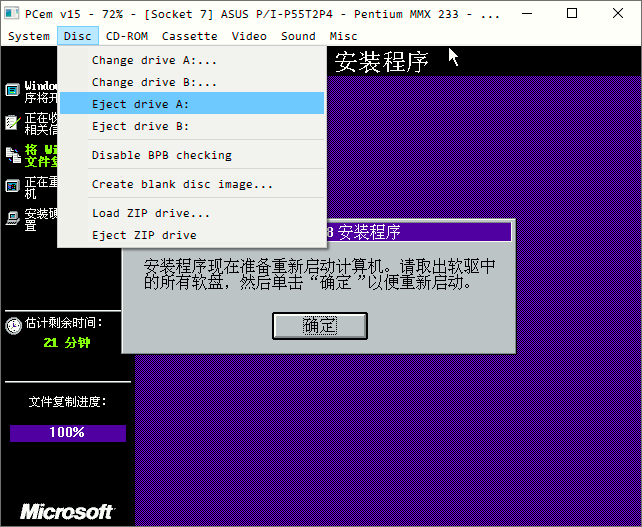
Task: Close the PCem window
Action: coord(618,14)
